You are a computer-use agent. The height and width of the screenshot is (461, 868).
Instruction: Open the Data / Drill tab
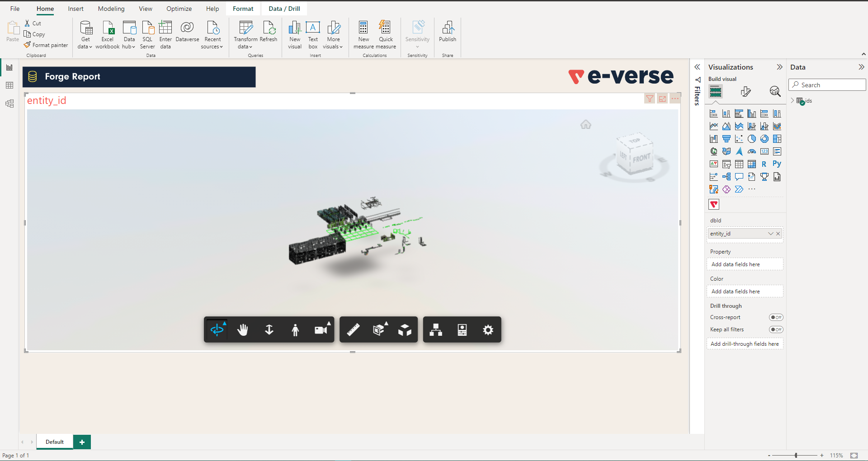[x=284, y=8]
